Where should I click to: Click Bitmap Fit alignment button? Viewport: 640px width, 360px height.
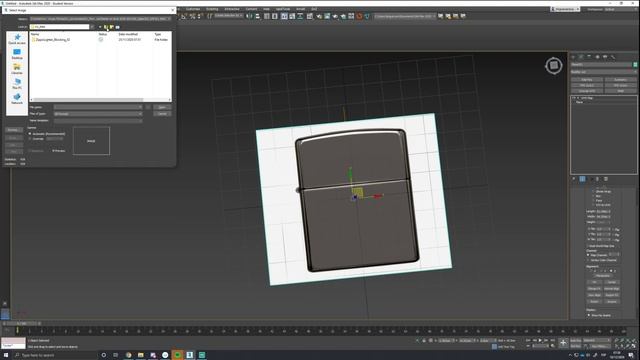(x=594, y=289)
